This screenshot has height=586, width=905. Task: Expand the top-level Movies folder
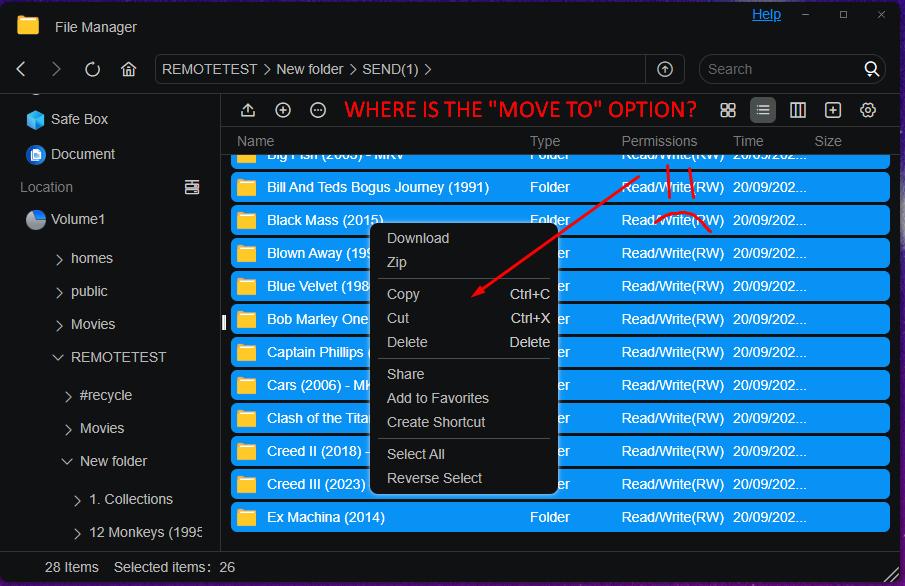coord(59,325)
